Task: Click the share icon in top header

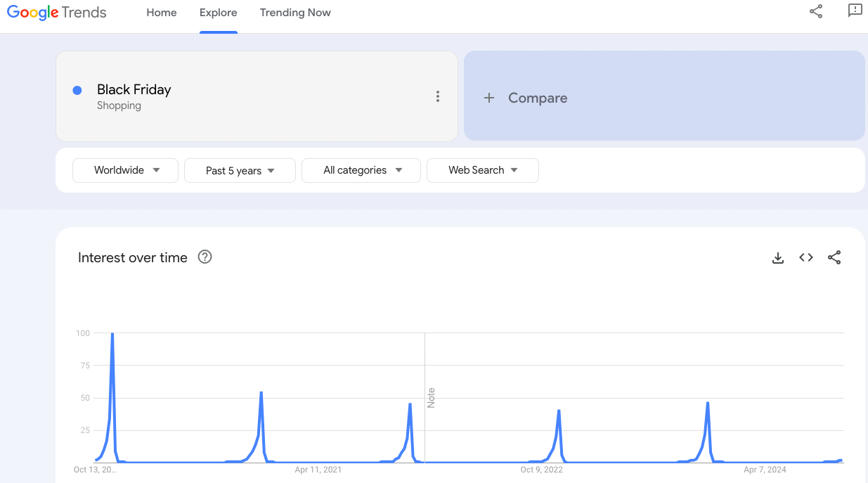Action: [816, 12]
